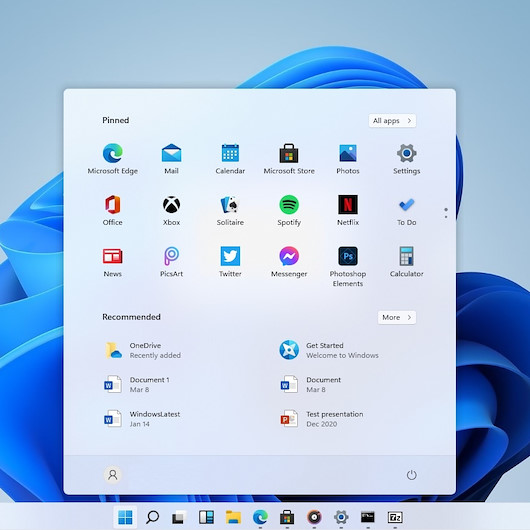Open Microsoft Edge from pinned apps
Image resolution: width=530 pixels, height=530 pixels.
pyautogui.click(x=113, y=159)
